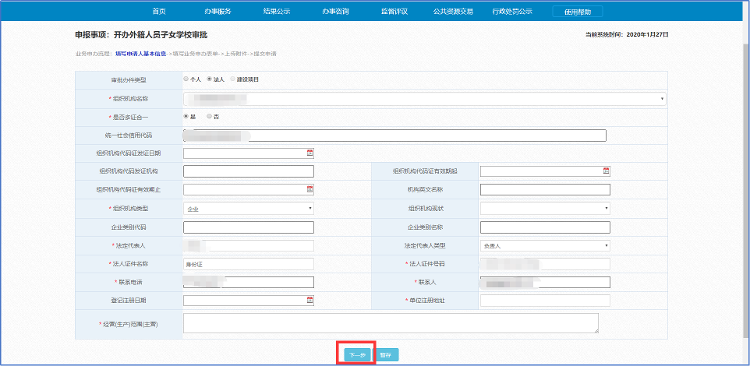Open the 法定代表人类型 dropdown showing 负责人

pos(545,246)
